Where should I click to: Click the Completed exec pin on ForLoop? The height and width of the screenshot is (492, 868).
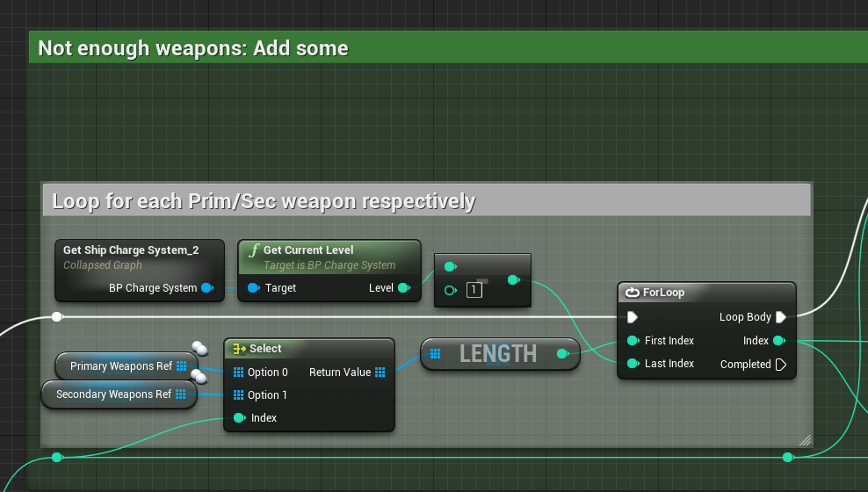coord(780,365)
